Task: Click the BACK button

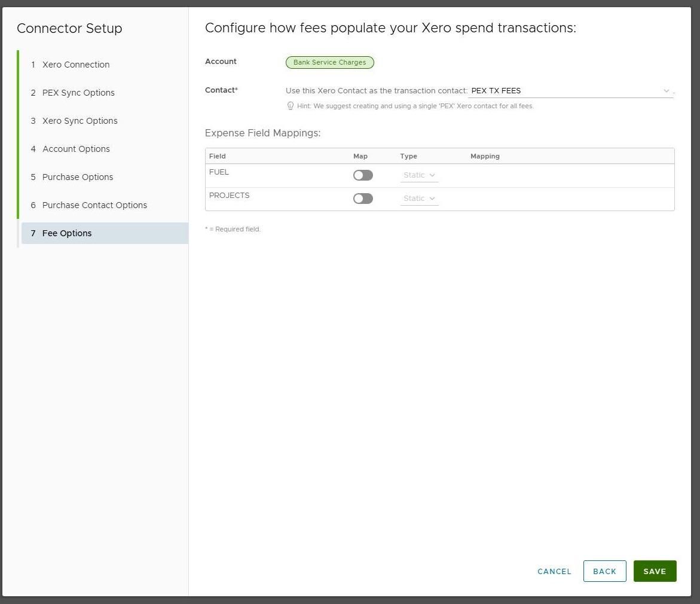Action: pos(604,571)
